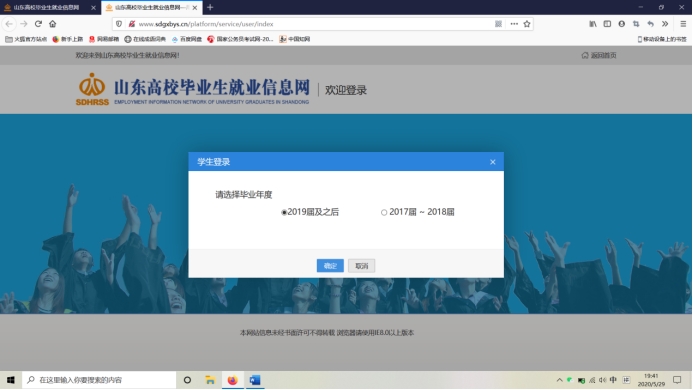
Task: Open the Firefox library icon
Action: [593, 24]
